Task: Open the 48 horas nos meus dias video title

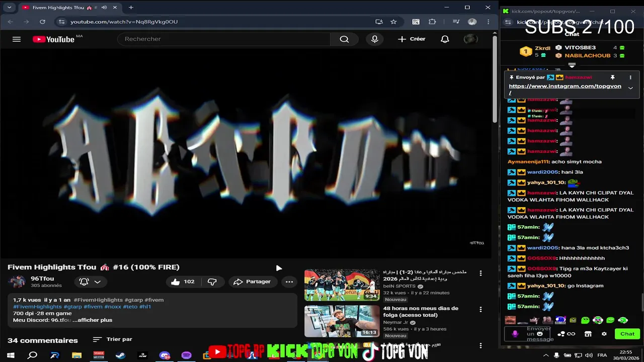Action: pos(421,312)
